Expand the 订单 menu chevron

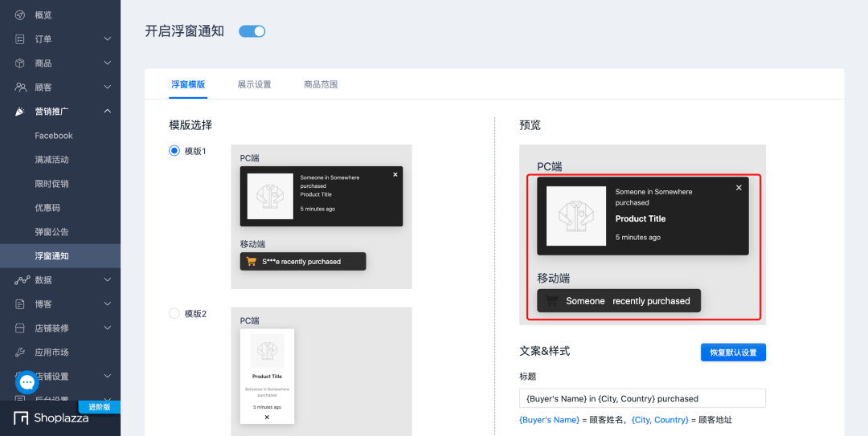pos(108,39)
